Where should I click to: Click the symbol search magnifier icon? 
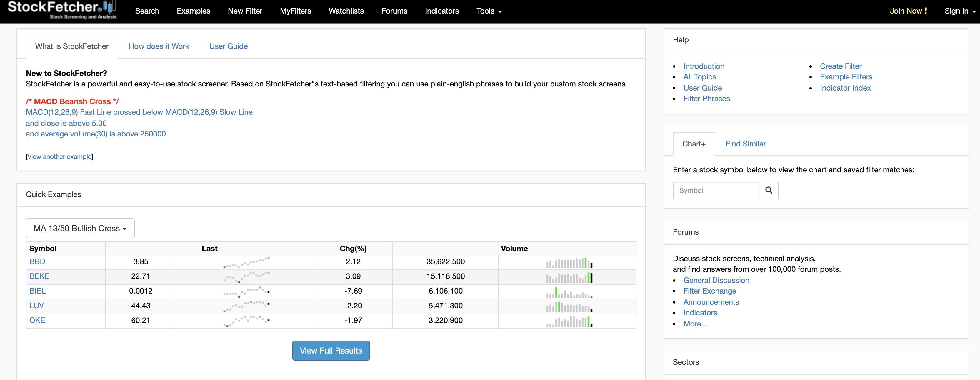point(769,190)
